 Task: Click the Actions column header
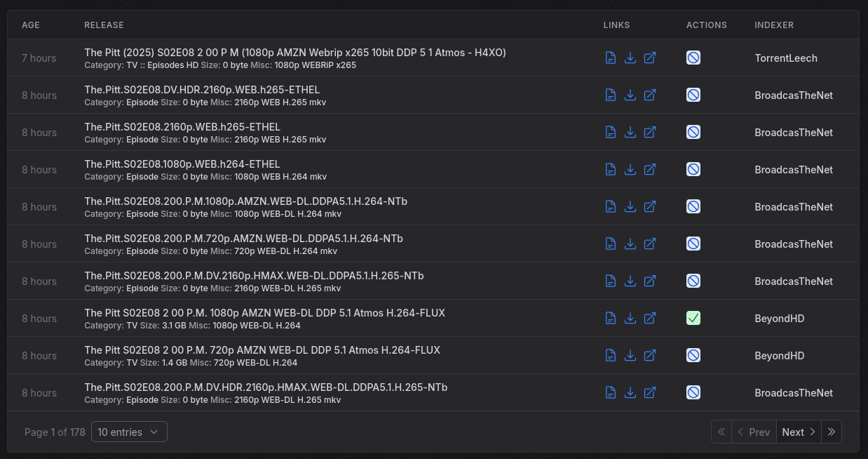(x=707, y=25)
